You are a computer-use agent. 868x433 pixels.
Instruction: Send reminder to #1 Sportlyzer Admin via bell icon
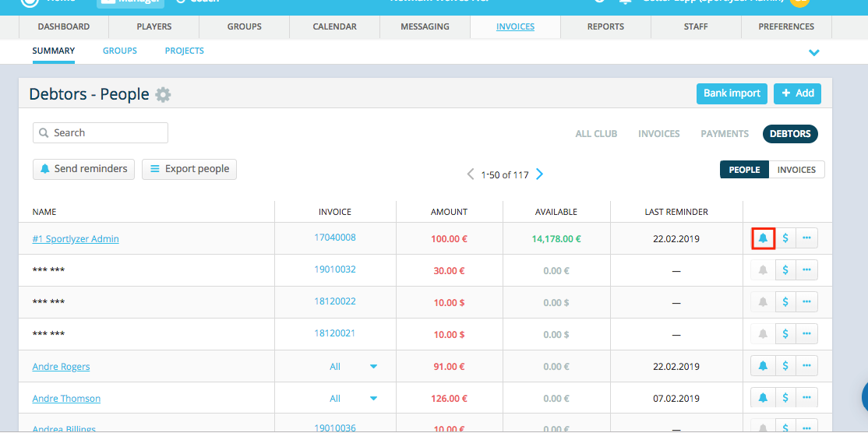point(763,238)
